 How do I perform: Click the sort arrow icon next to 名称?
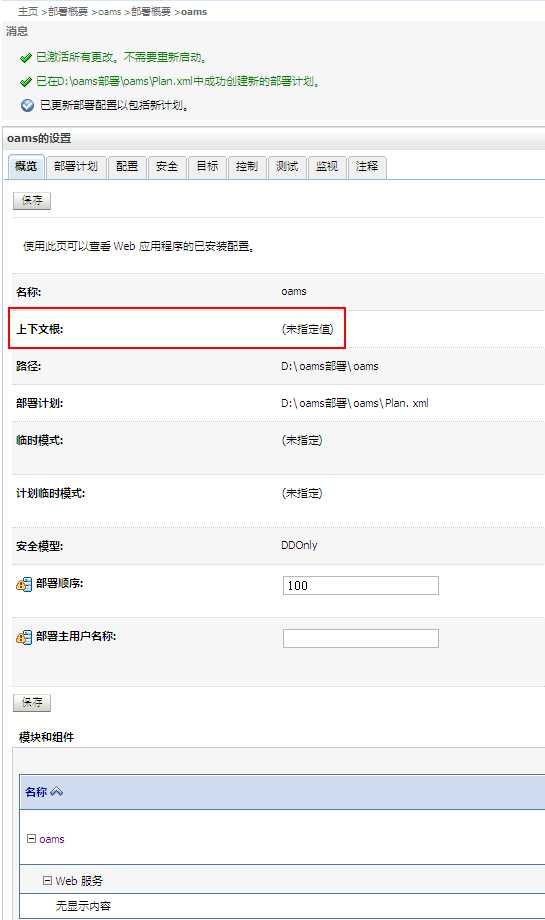pos(56,792)
